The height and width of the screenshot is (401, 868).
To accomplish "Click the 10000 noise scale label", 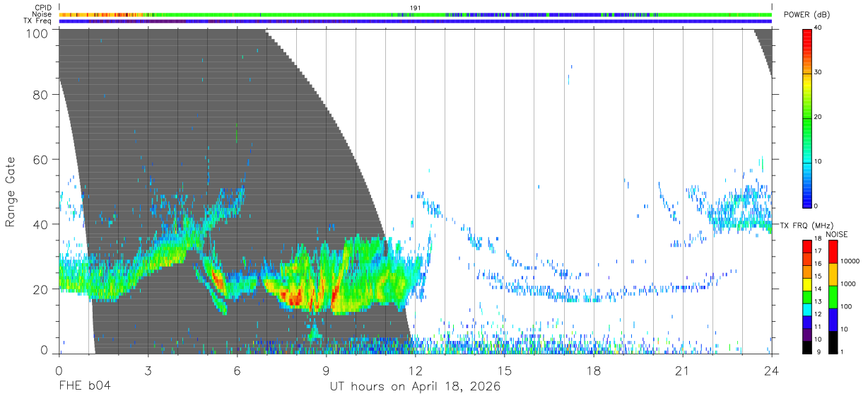I will (851, 262).
